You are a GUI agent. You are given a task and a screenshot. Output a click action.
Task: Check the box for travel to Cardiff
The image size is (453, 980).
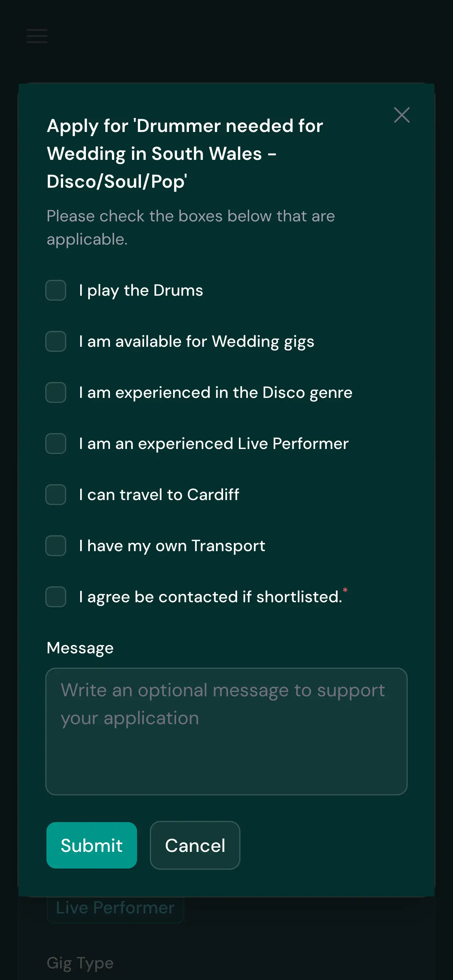[56, 495]
